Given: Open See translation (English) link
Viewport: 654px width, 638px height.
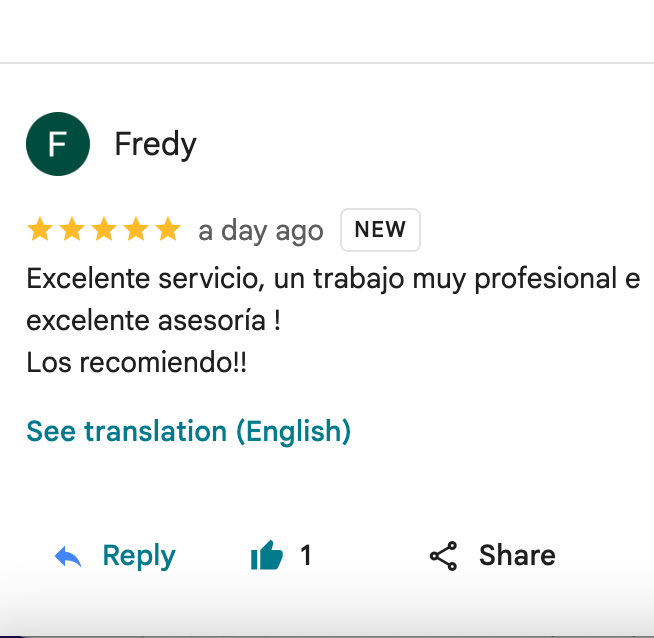Looking at the screenshot, I should [x=188, y=431].
